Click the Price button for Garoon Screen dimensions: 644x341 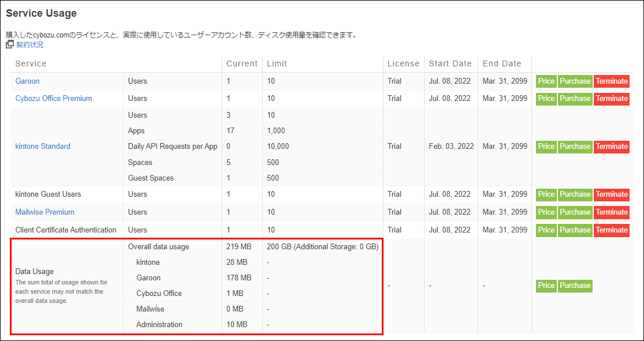[546, 81]
